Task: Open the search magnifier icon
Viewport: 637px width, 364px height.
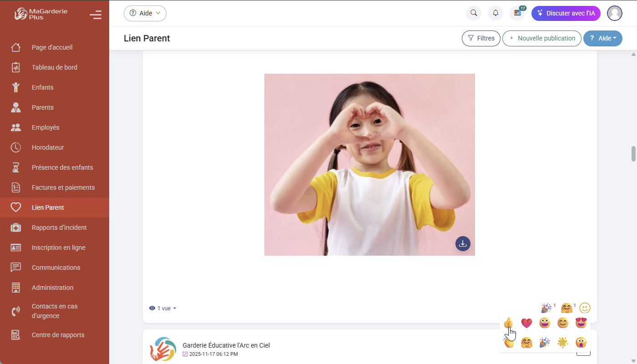Action: coord(474,13)
